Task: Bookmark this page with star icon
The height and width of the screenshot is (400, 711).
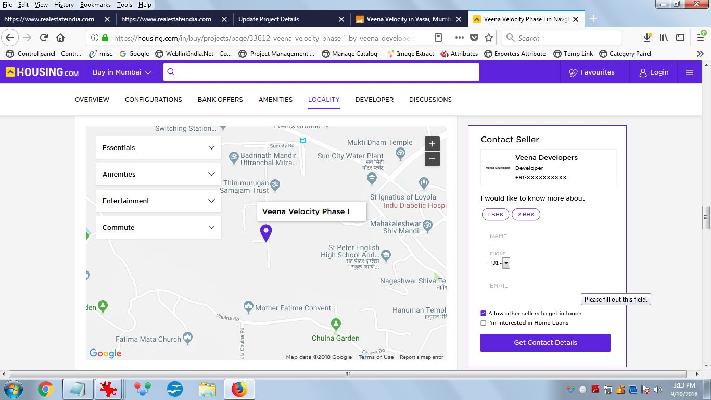Action: click(488, 38)
